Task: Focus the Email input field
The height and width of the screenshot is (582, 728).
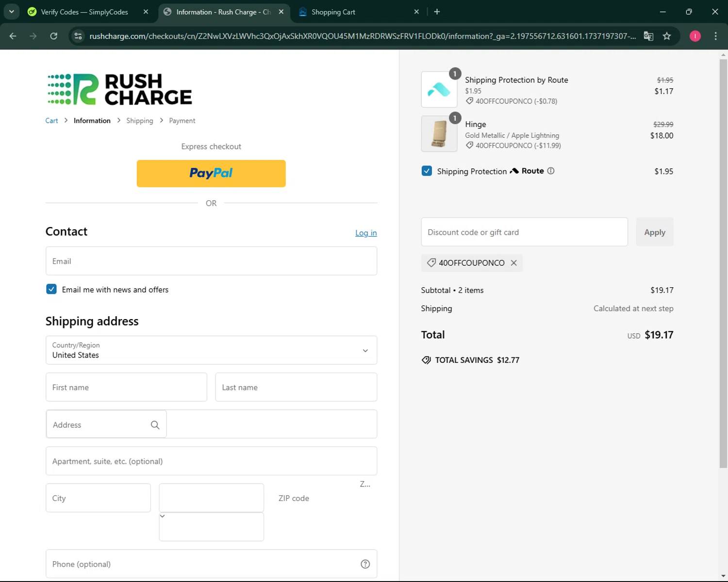Action: click(211, 261)
